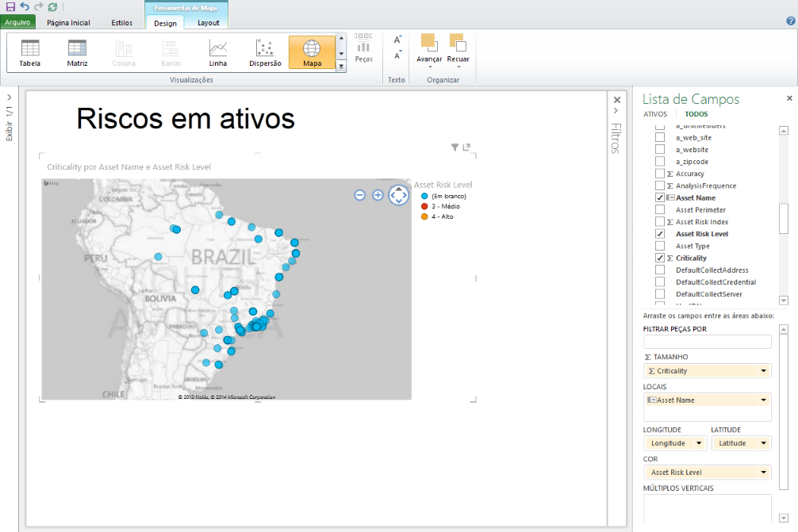The image size is (798, 532).
Task: Uncheck the Asset Name field checkbox
Action: click(660, 197)
